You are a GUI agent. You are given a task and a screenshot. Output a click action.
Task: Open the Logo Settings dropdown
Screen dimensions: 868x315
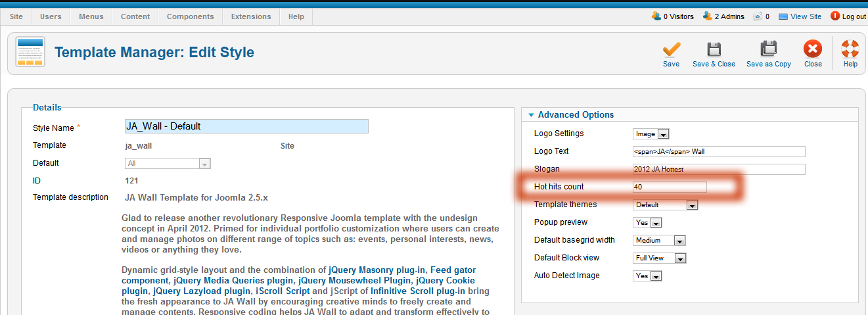pos(651,134)
